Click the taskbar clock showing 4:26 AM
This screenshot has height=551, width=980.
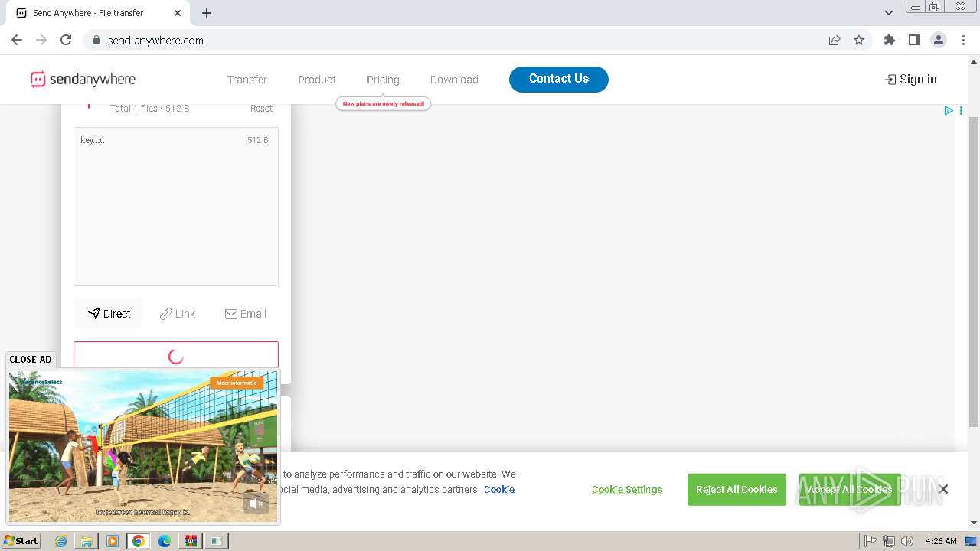click(x=941, y=541)
